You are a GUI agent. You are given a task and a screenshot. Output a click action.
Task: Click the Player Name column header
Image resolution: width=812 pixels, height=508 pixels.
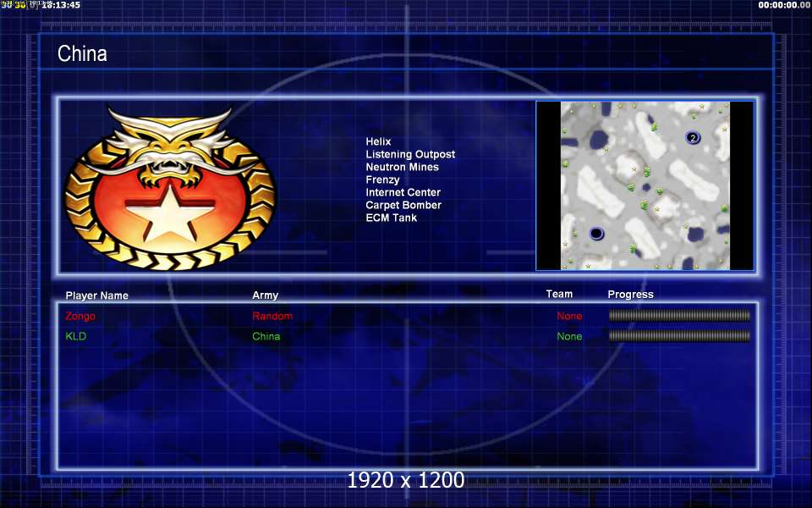point(96,295)
